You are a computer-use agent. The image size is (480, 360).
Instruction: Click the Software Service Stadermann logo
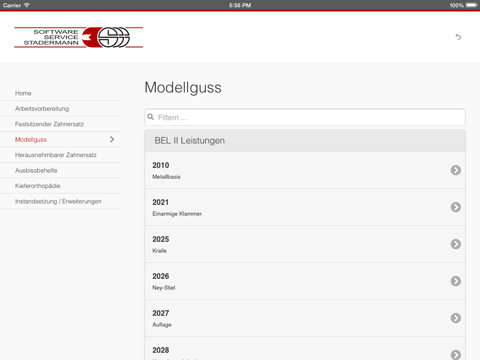click(79, 37)
